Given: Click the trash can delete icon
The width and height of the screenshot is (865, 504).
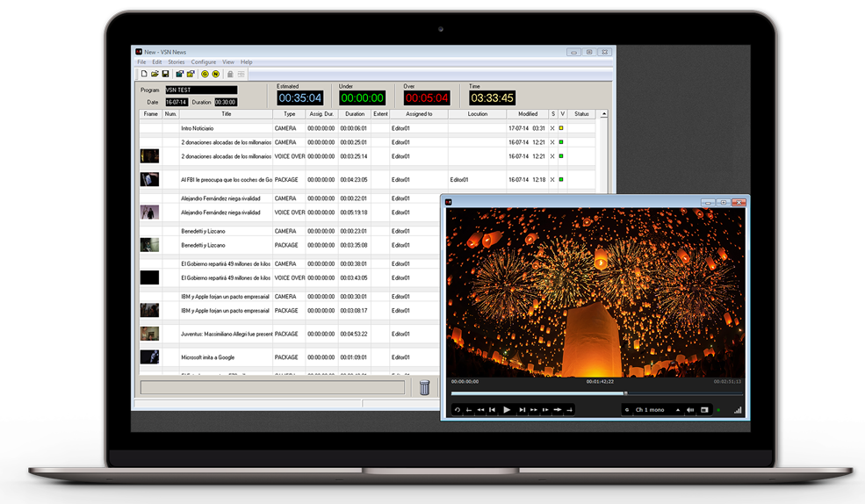Looking at the screenshot, I should point(424,387).
